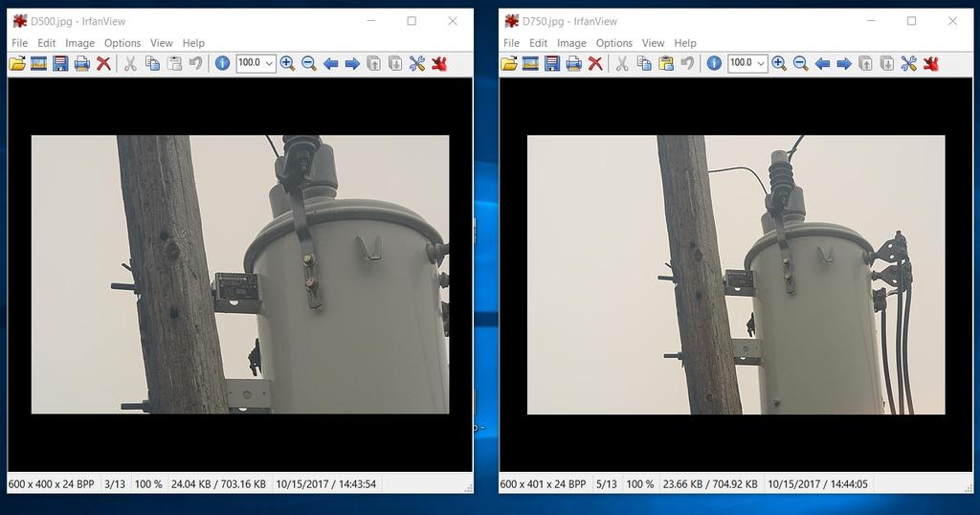Zoom in using magnifier plus in D500.jpg window
The height and width of the screenshot is (515, 980).
[287, 64]
